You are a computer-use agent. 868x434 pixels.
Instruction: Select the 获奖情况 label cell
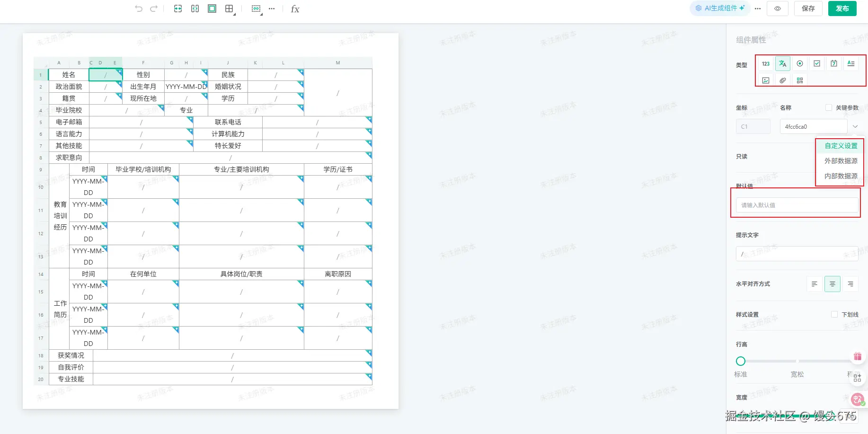click(x=71, y=355)
